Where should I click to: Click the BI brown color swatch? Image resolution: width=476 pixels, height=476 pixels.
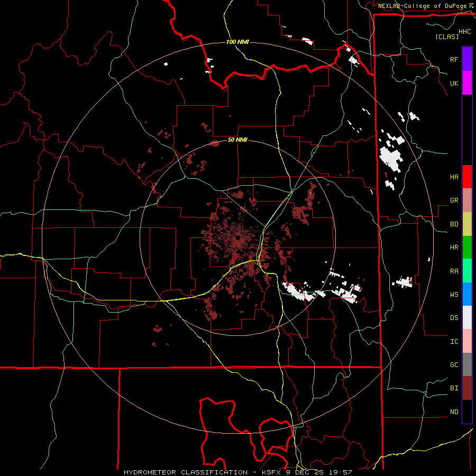click(x=467, y=388)
